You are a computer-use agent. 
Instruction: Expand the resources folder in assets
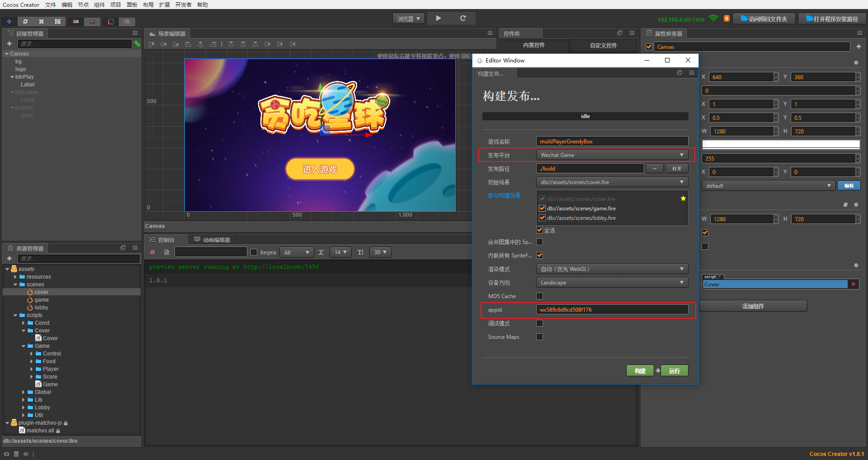click(15, 277)
